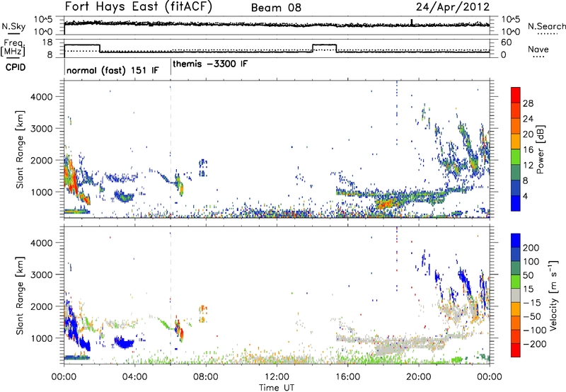Click the bright blue bottom Power colorbar segment
The height and width of the screenshot is (392, 566).
click(516, 203)
